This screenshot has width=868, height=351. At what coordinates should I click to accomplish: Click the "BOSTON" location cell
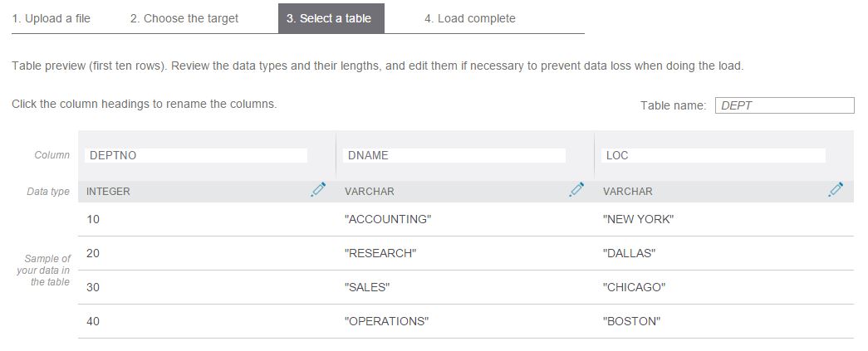pos(631,322)
